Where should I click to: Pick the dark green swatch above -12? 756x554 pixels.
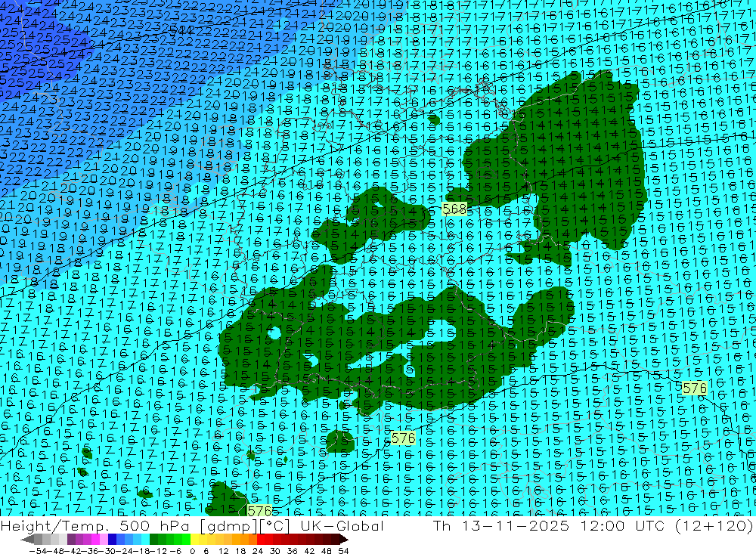(153, 540)
